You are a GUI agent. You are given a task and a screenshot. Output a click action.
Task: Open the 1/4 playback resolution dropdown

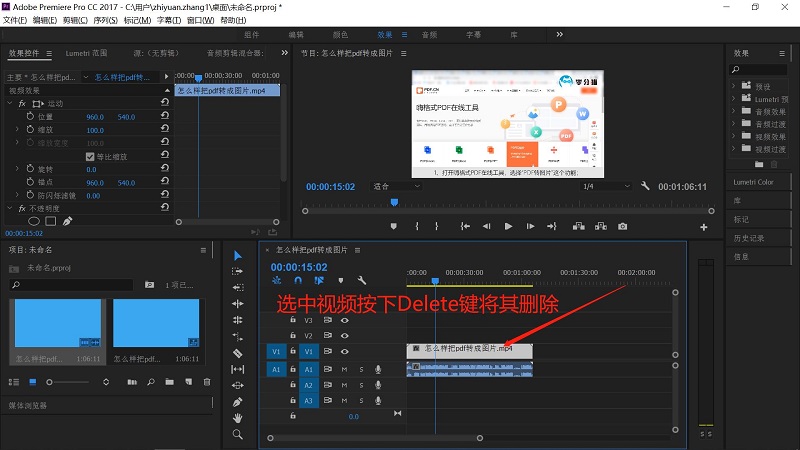[606, 186]
